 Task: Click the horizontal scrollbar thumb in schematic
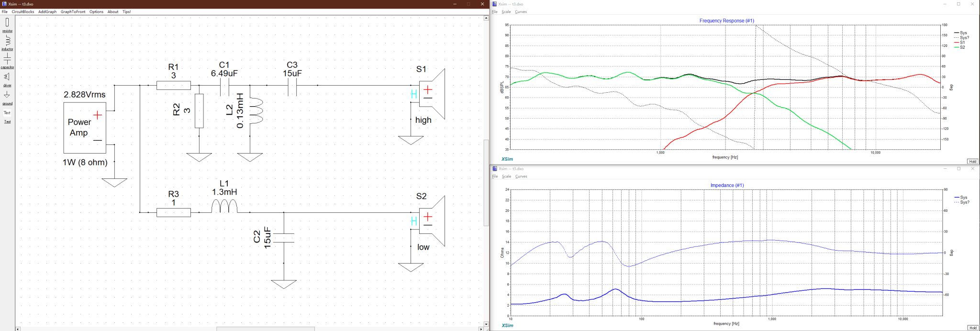tap(266, 329)
